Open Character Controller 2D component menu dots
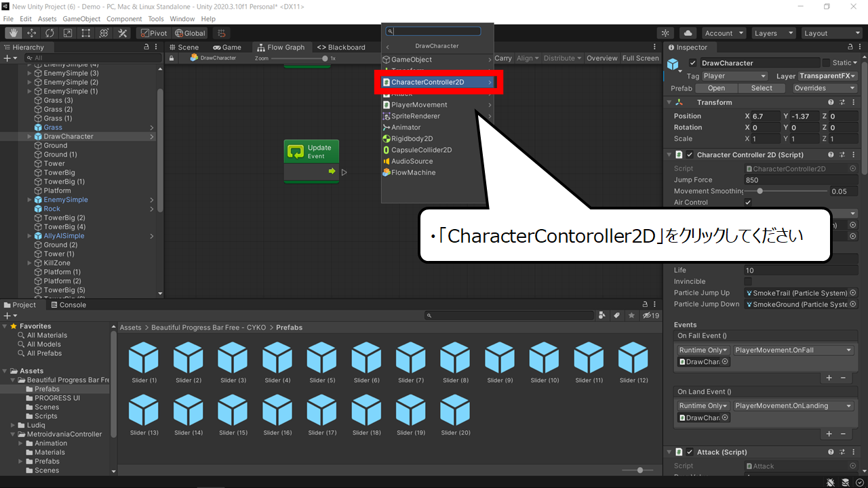The height and width of the screenshot is (488, 868). 853,155
